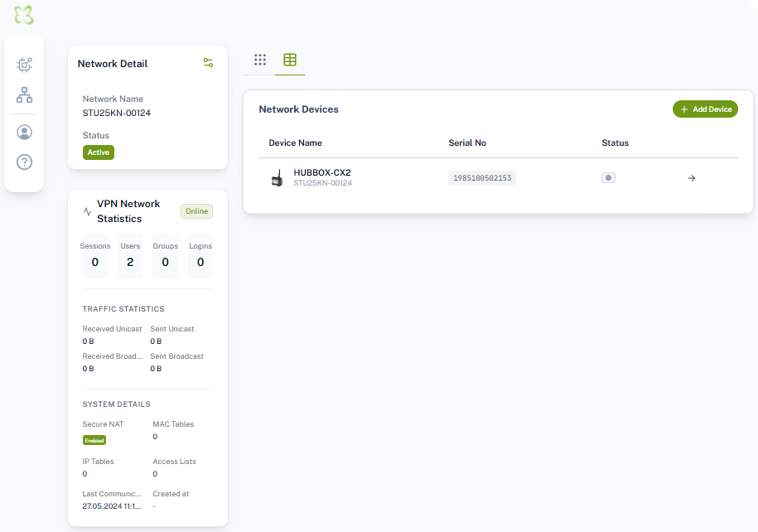Click the IP Tables label
The image size is (758, 532).
[98, 462]
